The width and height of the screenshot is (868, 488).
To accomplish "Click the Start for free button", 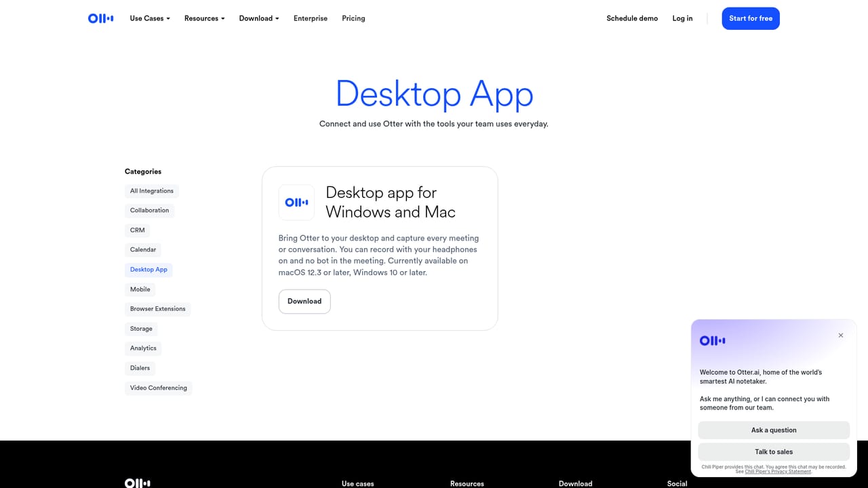I will (x=751, y=18).
